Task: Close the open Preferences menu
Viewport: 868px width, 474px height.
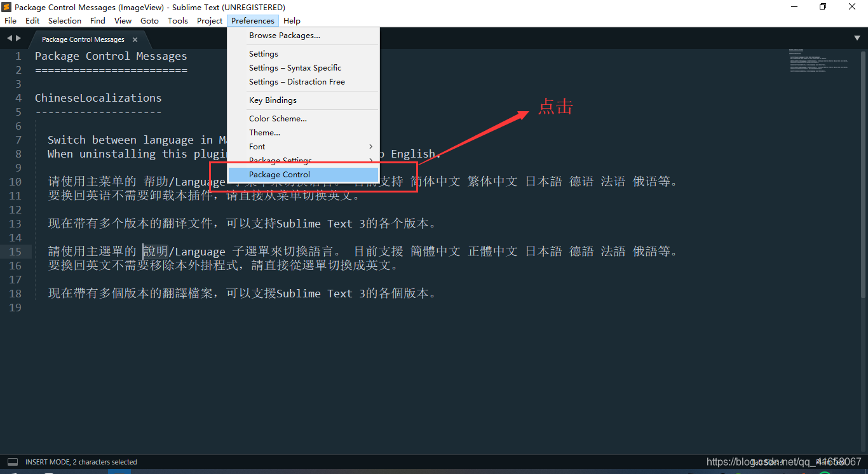Action: (x=253, y=20)
